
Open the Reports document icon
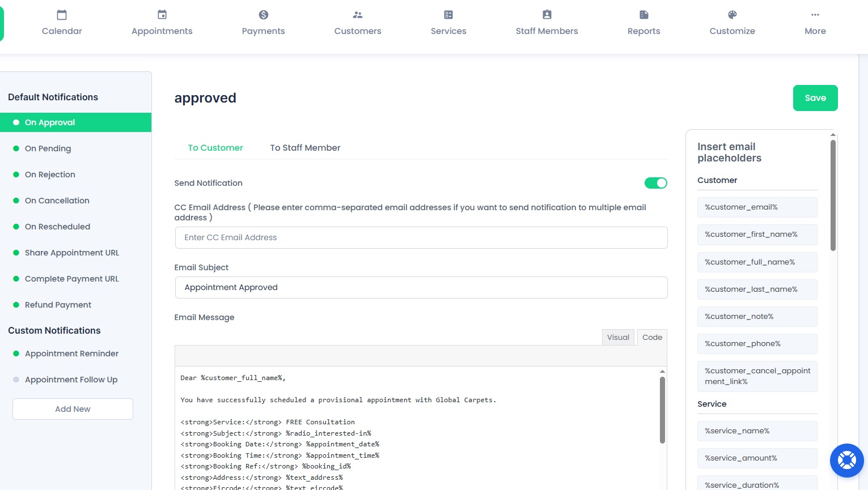pyautogui.click(x=644, y=15)
